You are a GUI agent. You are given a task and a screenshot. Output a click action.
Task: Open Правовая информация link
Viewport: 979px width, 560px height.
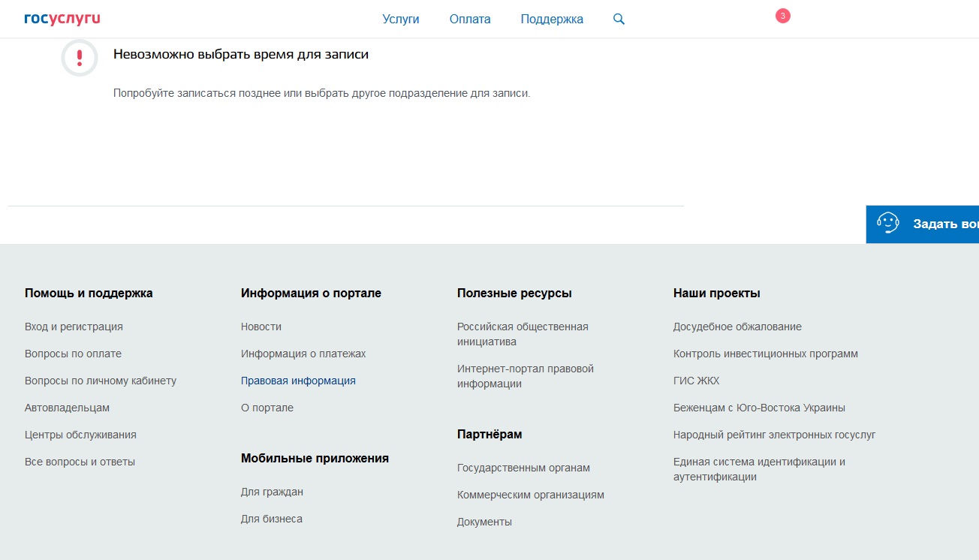(x=298, y=381)
